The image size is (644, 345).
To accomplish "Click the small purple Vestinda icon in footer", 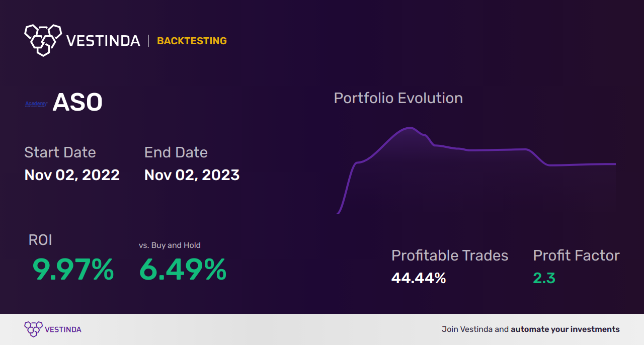I will [x=33, y=329].
